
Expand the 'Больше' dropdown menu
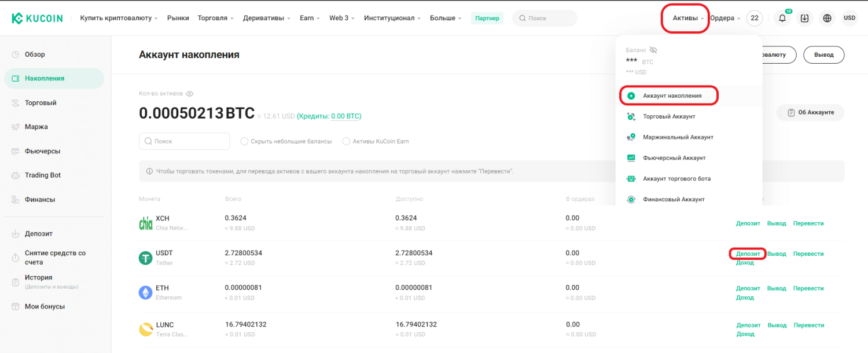coord(446,19)
